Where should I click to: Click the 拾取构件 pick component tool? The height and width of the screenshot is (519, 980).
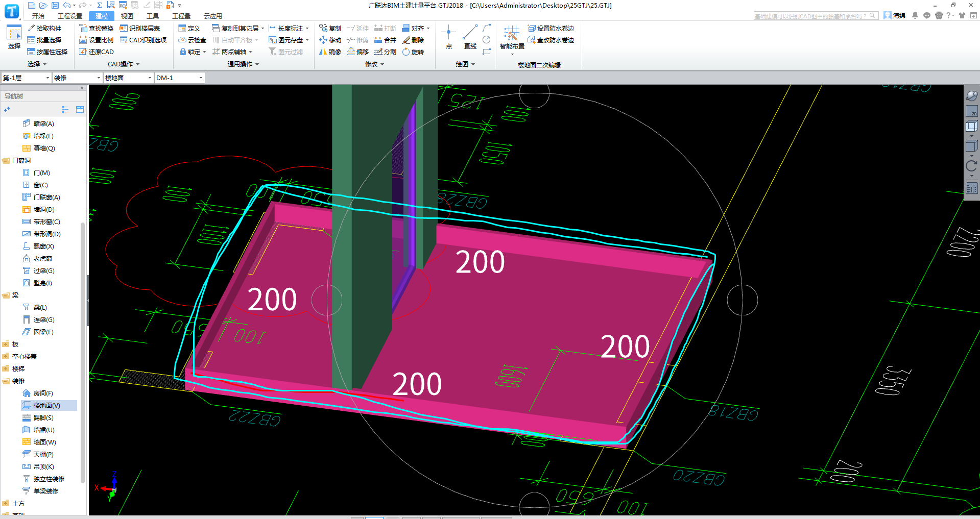pos(44,28)
